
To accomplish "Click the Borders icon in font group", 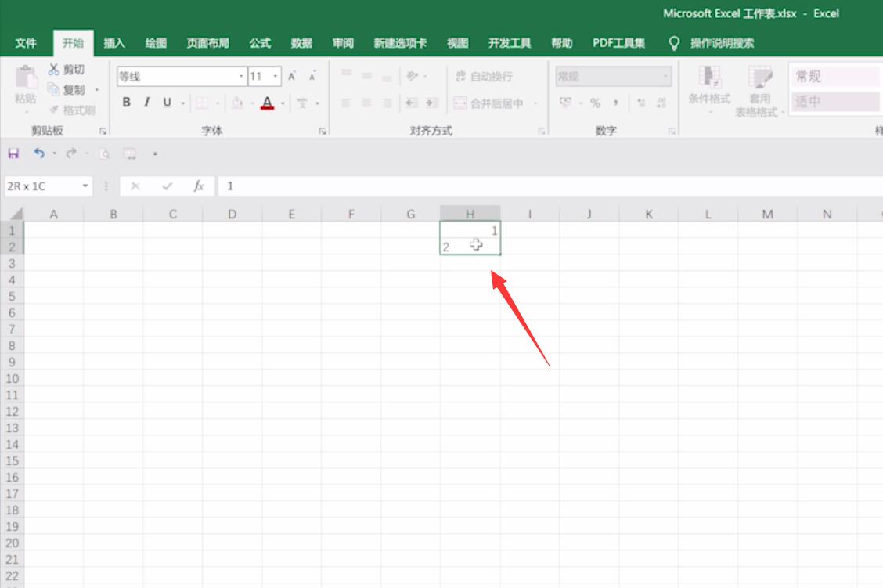I will (x=202, y=103).
